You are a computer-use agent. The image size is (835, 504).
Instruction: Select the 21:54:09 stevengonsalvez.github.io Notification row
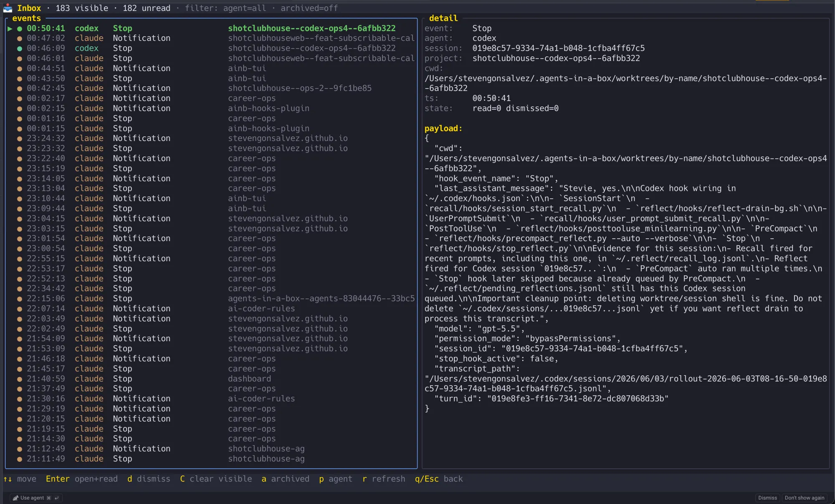211,339
